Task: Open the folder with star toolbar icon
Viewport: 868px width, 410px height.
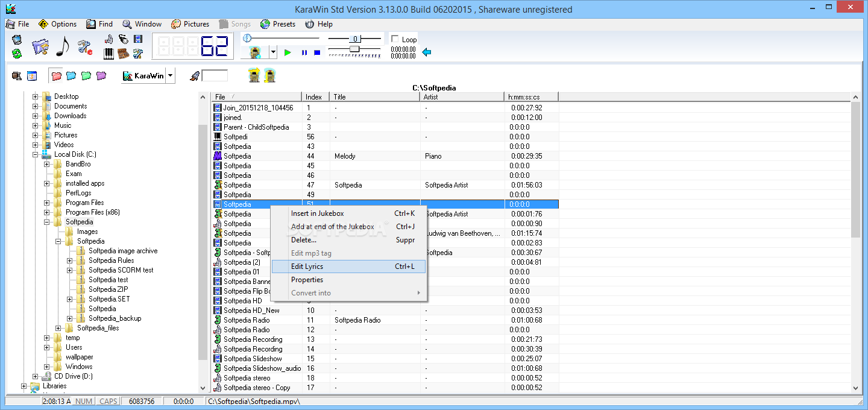Action: tap(40, 46)
